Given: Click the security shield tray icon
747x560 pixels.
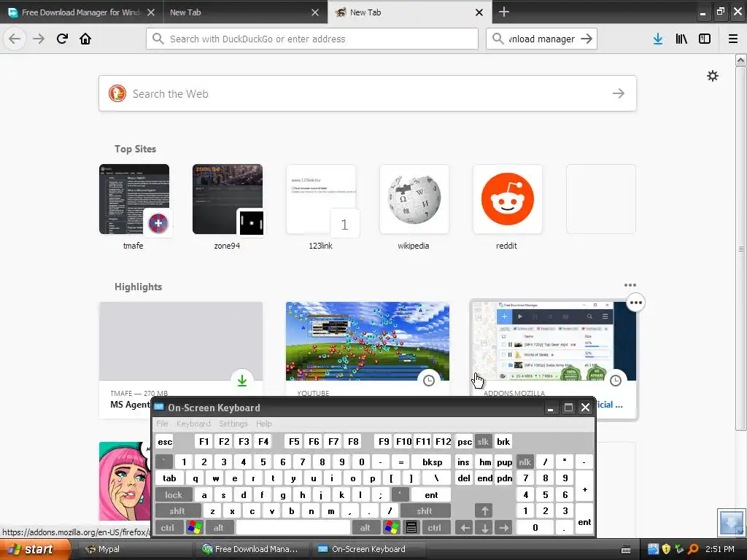Looking at the screenshot, I should [666, 549].
